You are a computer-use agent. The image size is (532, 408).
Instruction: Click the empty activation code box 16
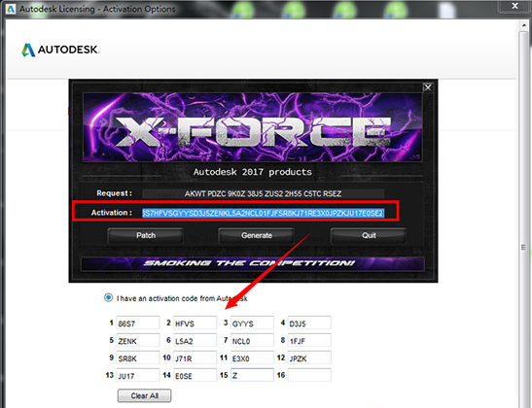tap(309, 376)
